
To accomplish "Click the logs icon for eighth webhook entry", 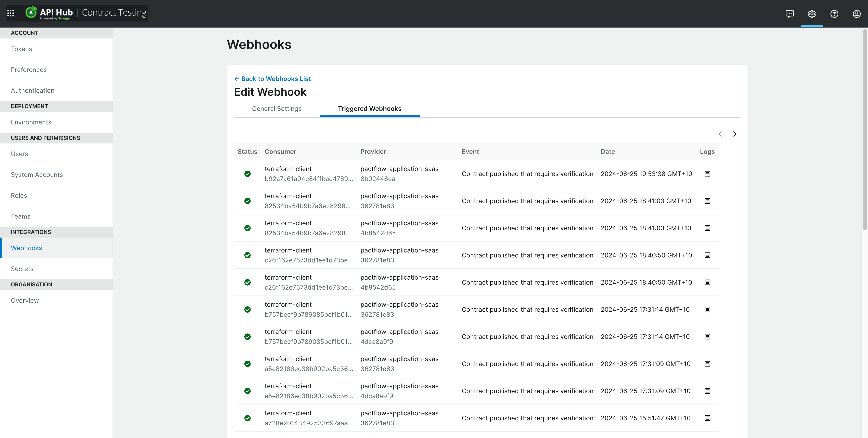I will 707,364.
